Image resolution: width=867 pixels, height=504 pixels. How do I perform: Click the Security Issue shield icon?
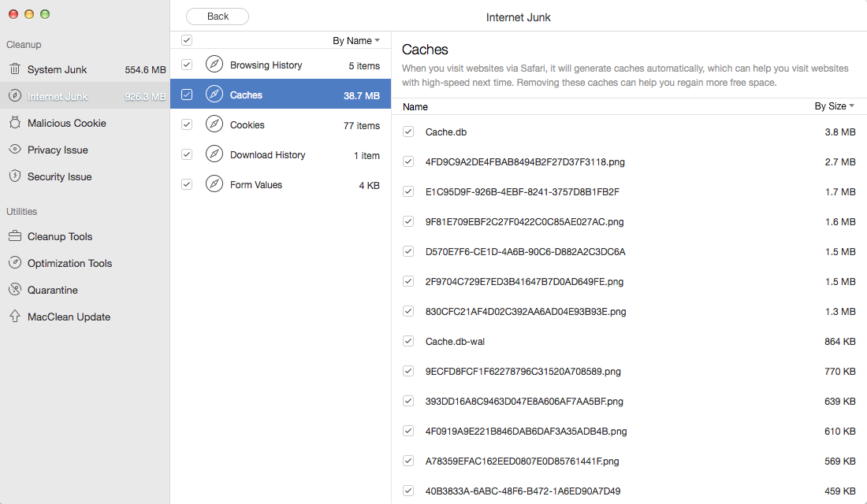pyautogui.click(x=15, y=176)
